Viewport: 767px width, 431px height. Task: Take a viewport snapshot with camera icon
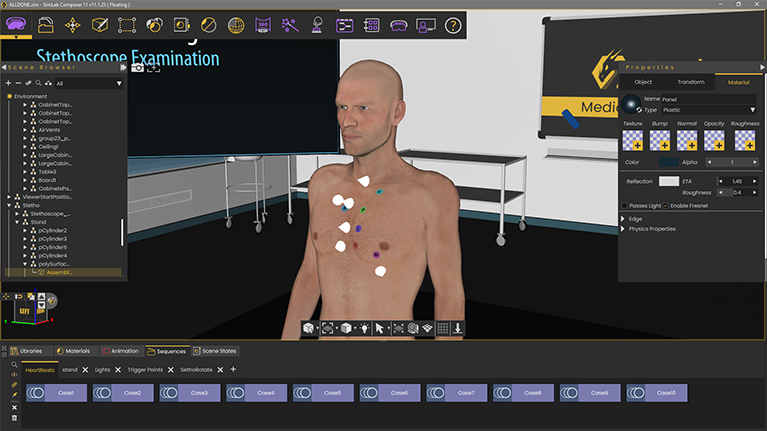[137, 68]
